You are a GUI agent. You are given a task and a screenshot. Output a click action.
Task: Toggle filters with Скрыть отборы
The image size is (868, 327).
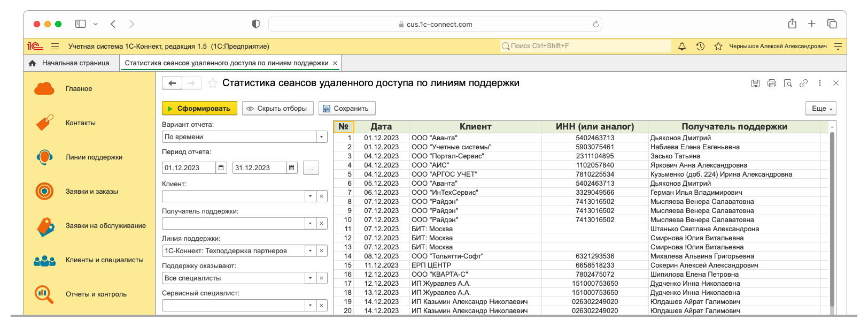click(x=277, y=109)
